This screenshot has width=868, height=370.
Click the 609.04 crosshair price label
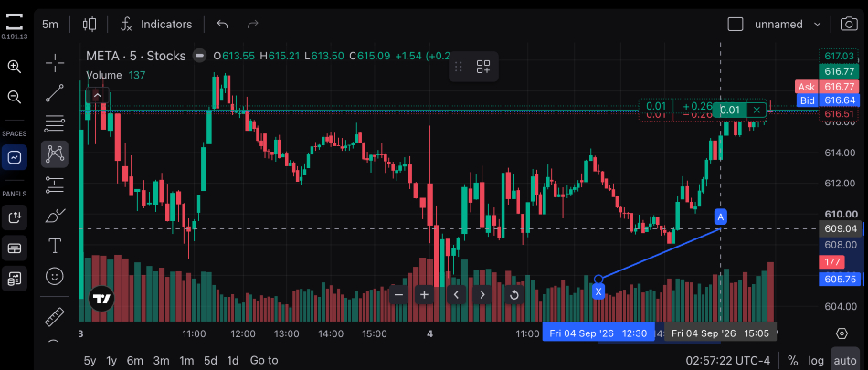point(841,228)
